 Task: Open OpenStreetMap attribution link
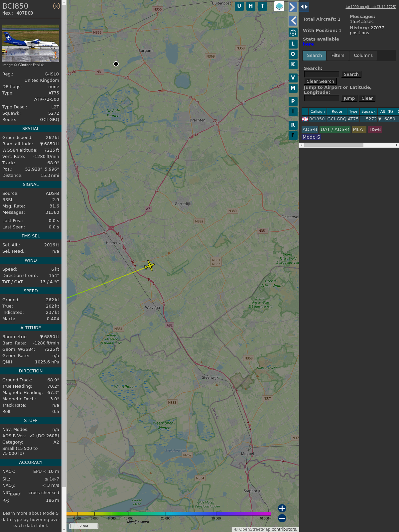255,529
